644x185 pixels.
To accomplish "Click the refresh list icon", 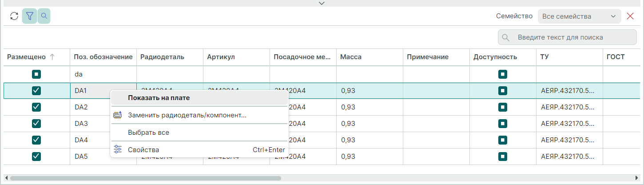I will 14,16.
